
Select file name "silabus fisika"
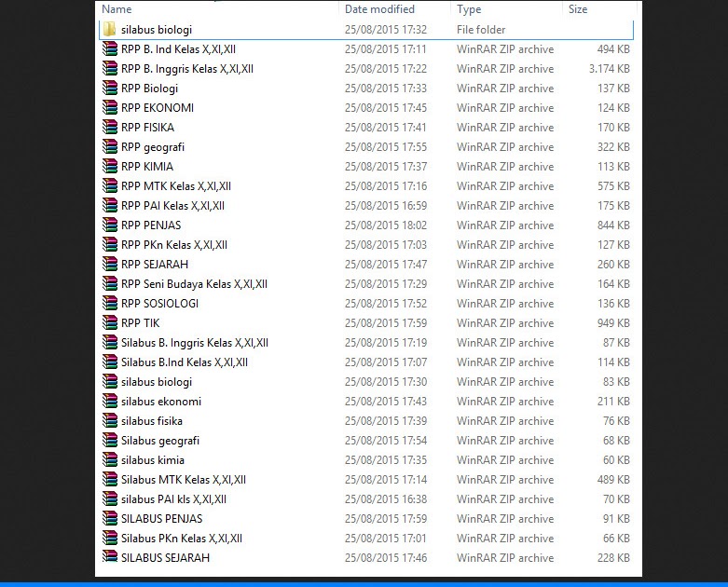[152, 420]
